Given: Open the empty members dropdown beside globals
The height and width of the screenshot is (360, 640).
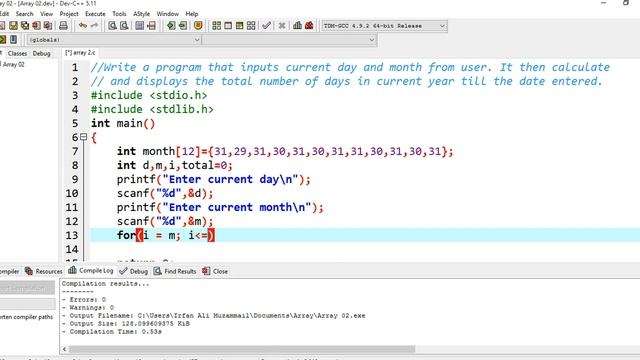Looking at the screenshot, I should coord(289,40).
